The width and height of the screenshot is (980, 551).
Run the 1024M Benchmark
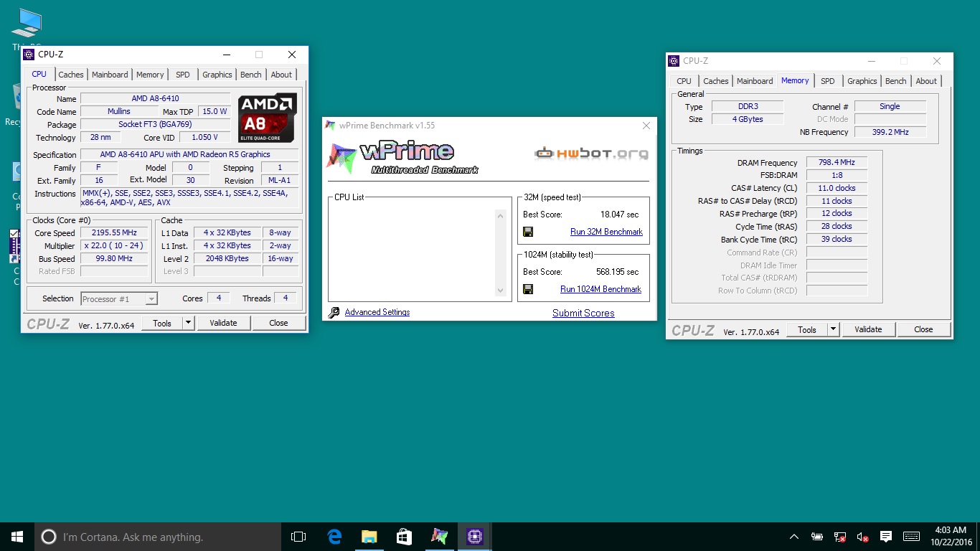point(600,289)
